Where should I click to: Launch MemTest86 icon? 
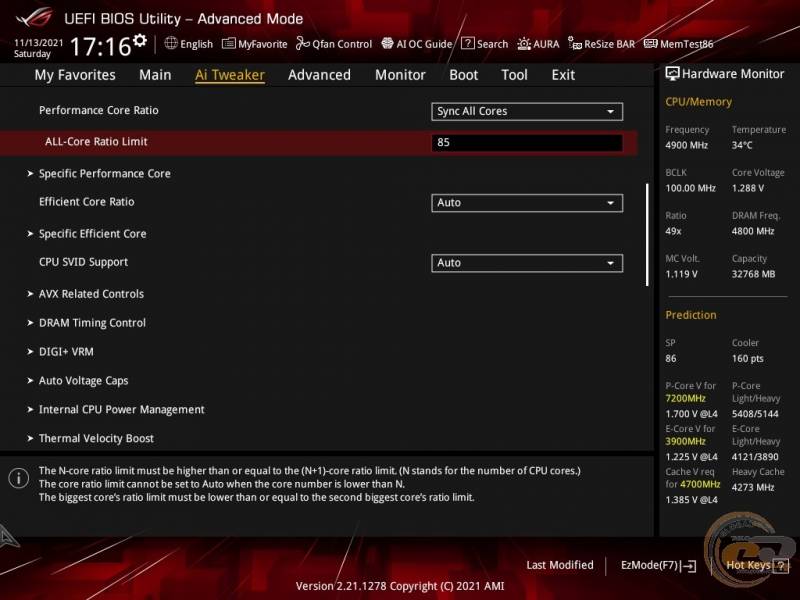pos(651,43)
